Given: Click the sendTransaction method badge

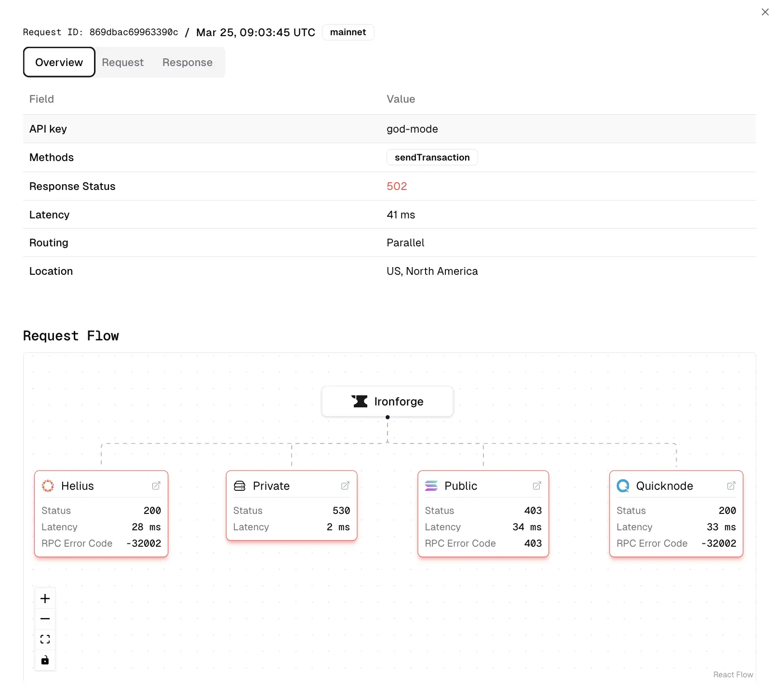Looking at the screenshot, I should click(432, 157).
